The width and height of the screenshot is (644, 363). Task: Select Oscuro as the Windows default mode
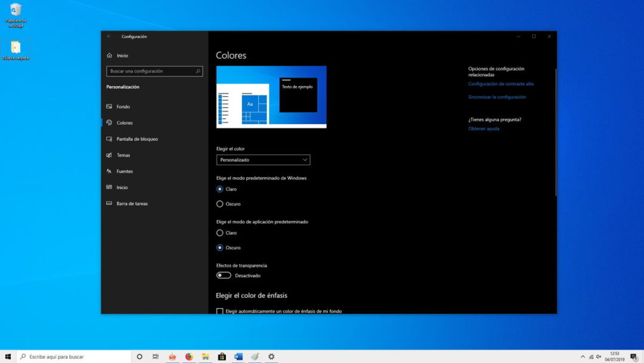coord(219,204)
